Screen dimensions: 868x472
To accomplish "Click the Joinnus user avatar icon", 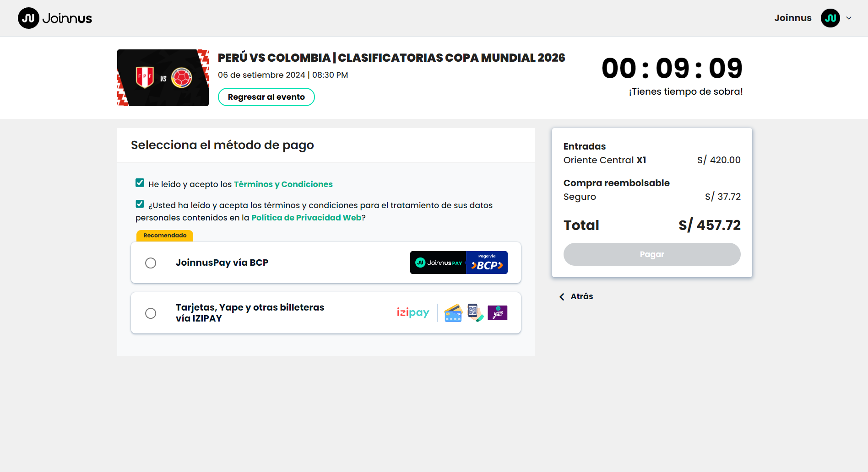I will point(830,18).
